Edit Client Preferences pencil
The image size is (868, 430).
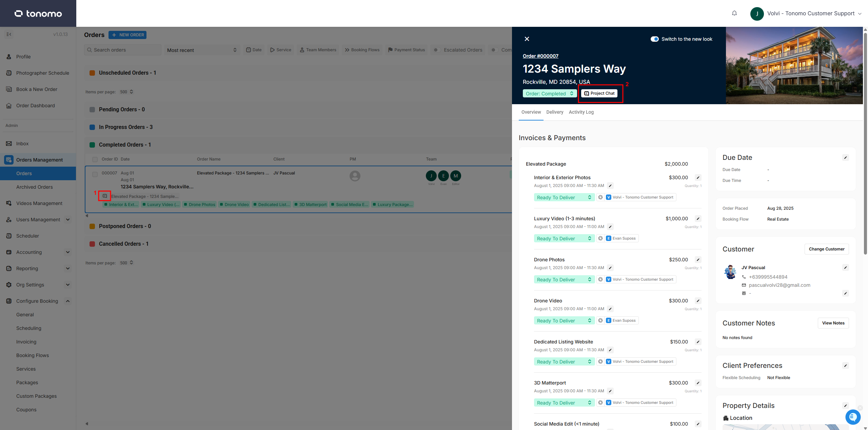tap(846, 366)
